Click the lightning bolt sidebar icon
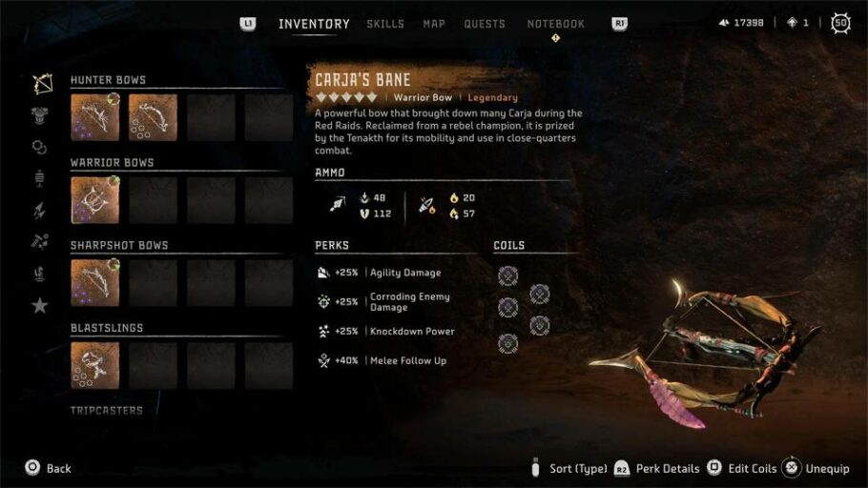Viewport: 868px width, 488px height. [x=39, y=211]
